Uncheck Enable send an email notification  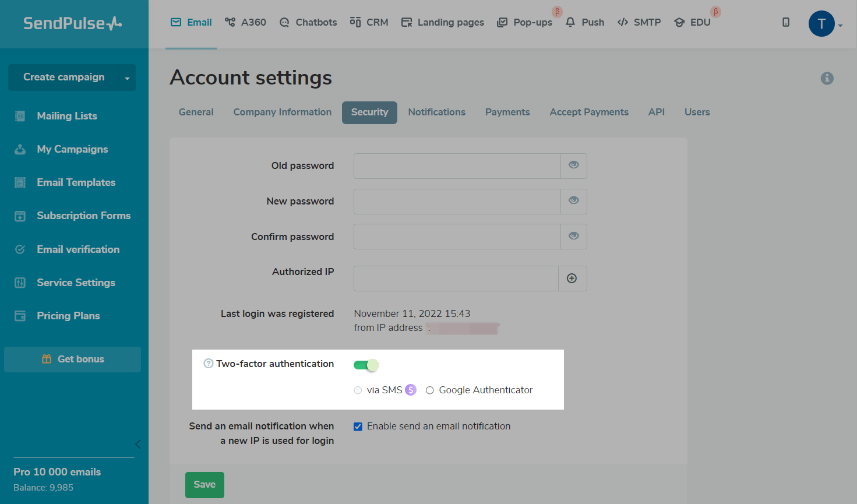[x=358, y=427]
